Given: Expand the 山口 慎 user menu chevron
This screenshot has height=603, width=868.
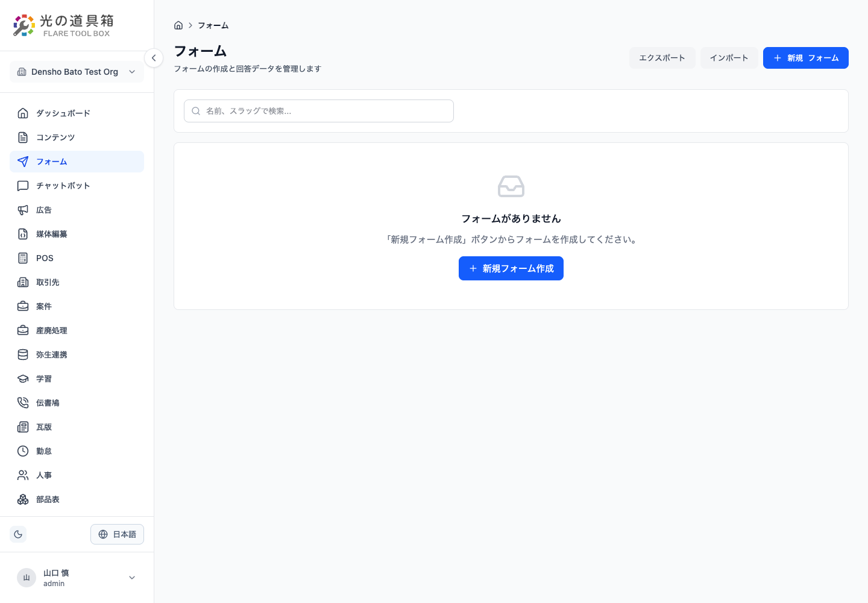Looking at the screenshot, I should point(132,578).
